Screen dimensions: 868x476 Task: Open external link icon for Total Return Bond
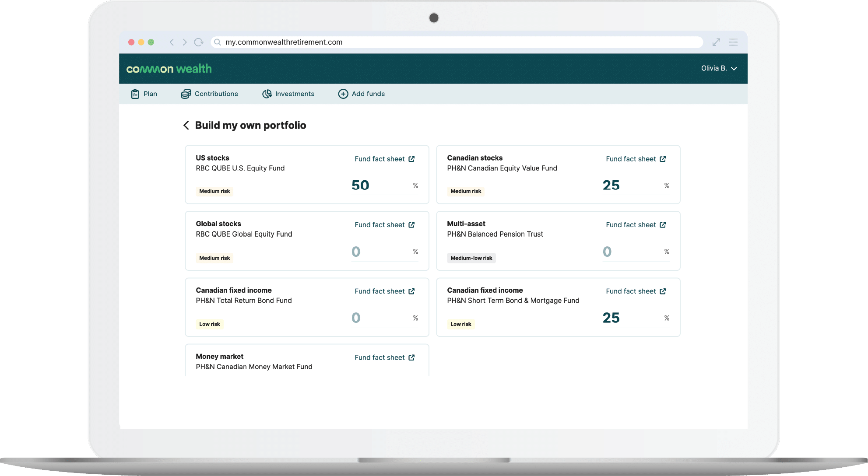click(x=411, y=291)
